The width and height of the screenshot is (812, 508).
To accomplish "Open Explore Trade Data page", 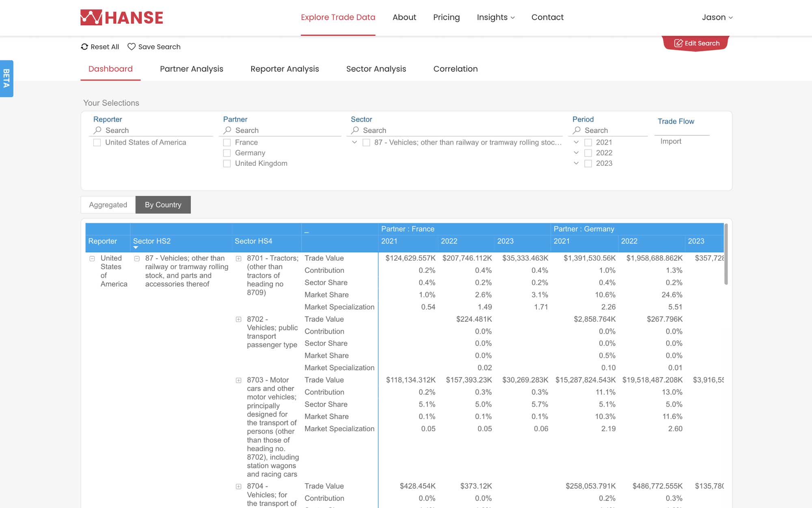I will click(x=338, y=17).
